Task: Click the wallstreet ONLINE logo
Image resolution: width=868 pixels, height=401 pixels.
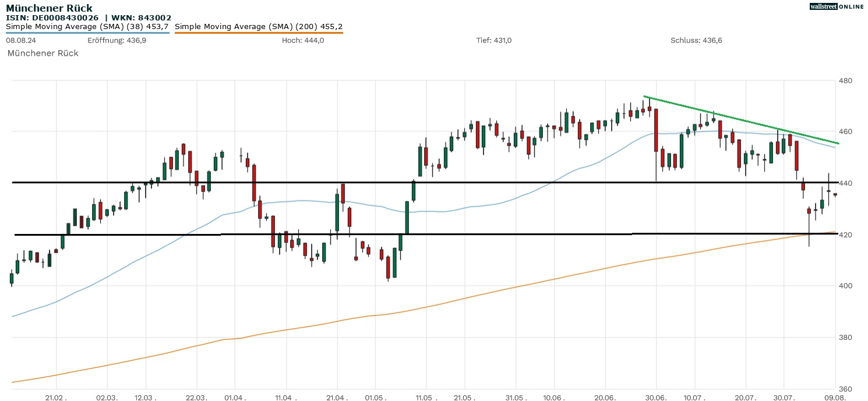Action: click(837, 6)
